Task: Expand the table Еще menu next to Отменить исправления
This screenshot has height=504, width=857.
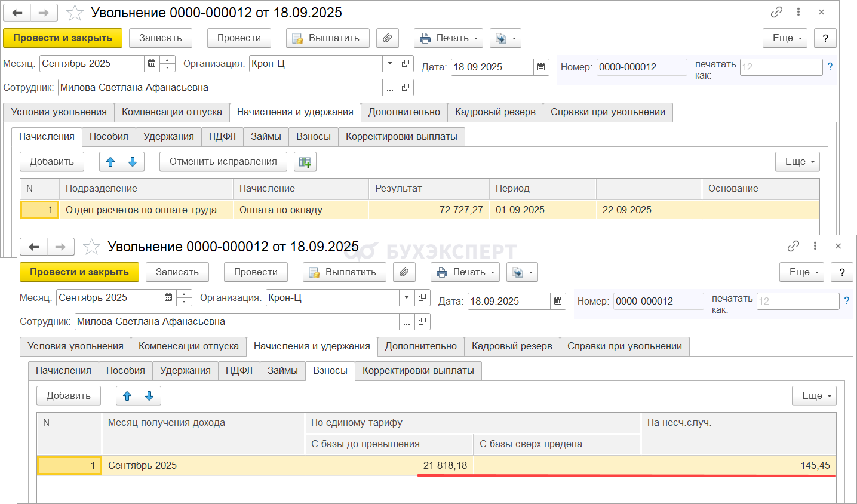Action: pos(797,162)
